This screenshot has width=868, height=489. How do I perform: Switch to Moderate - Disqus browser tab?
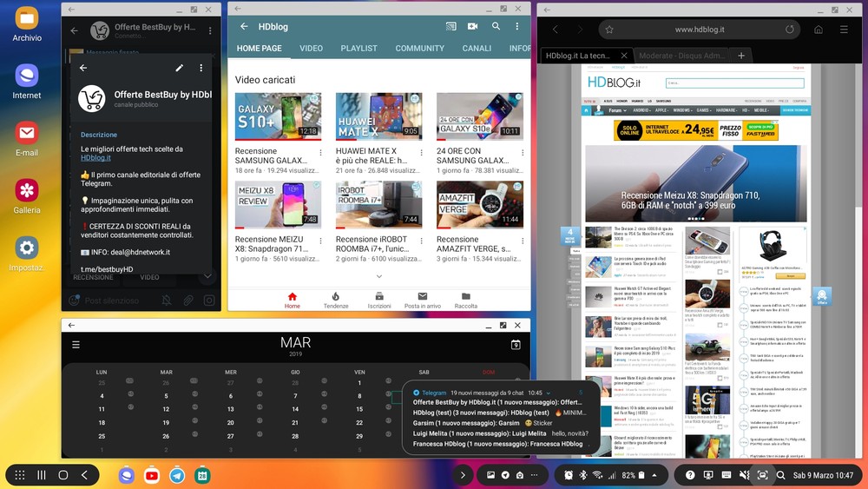[680, 56]
